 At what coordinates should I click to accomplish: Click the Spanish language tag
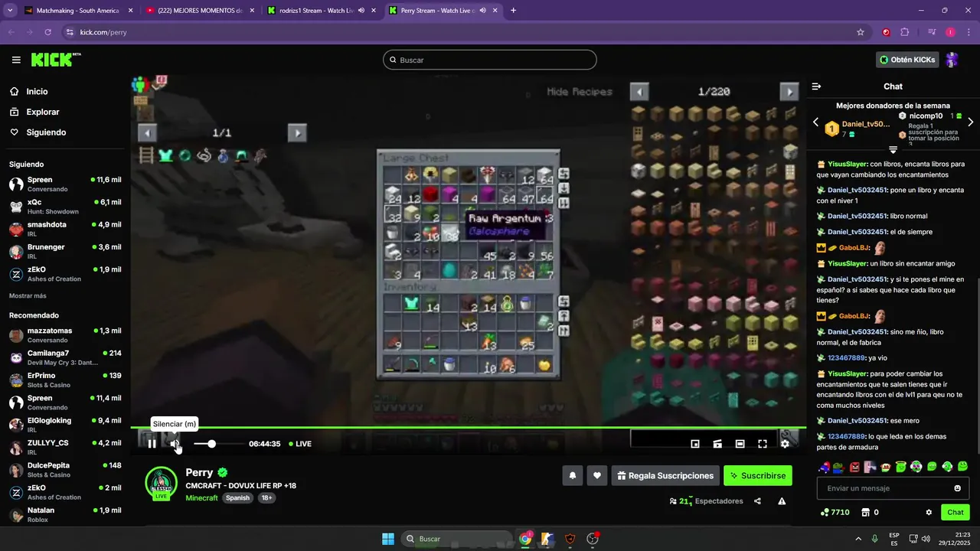(237, 498)
